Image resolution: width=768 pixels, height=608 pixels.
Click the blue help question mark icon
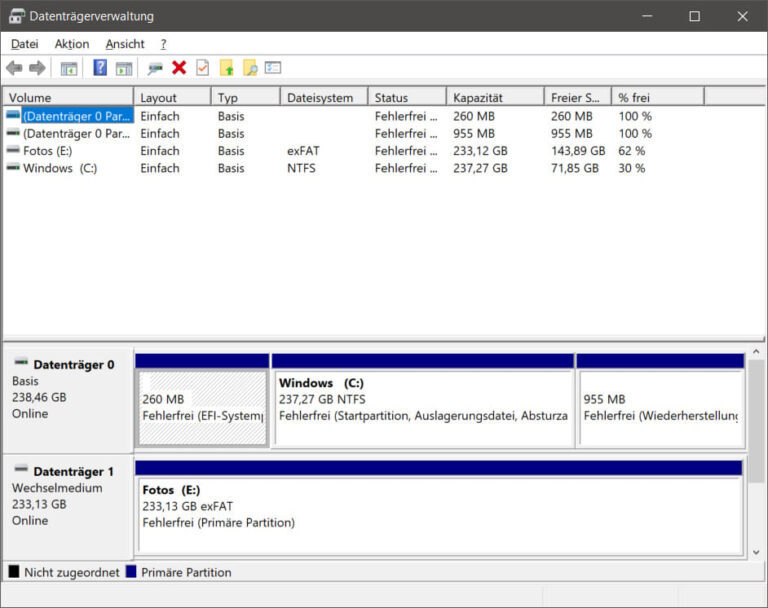click(x=100, y=68)
